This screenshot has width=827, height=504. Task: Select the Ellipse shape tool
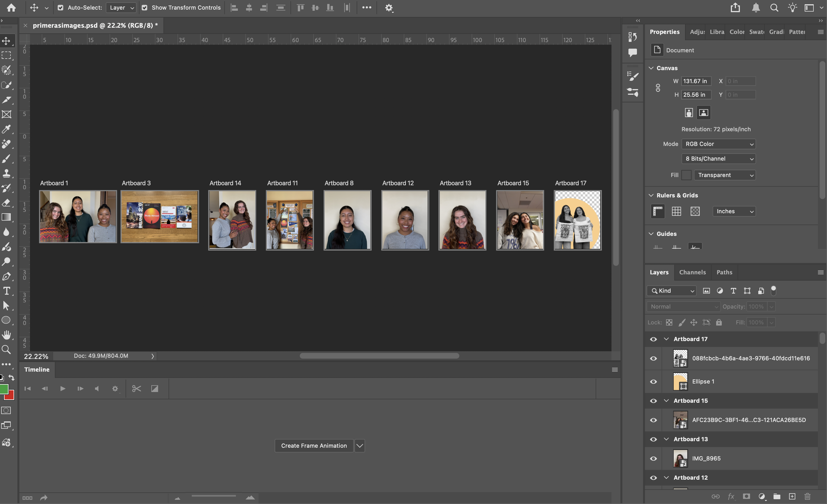point(7,320)
